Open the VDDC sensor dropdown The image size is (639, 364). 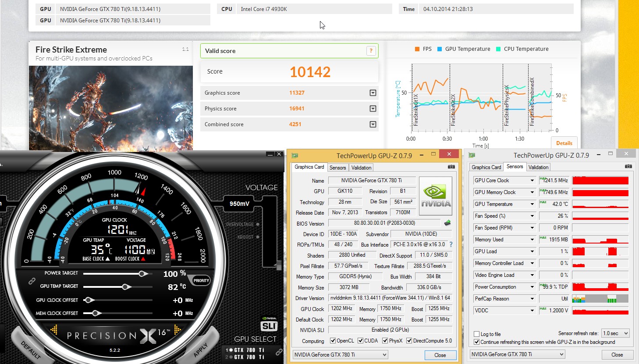[532, 311]
